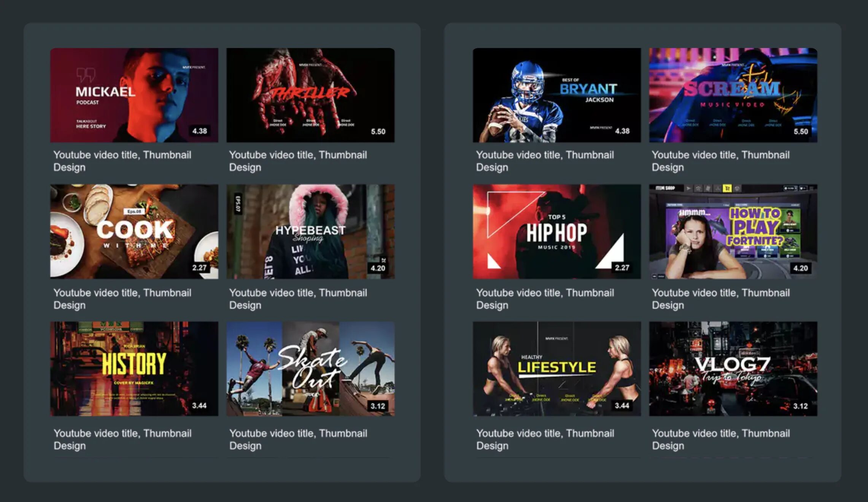Viewport: 868px width, 502px height.
Task: Click the title below Bryant Jackson thumbnail
Action: click(545, 161)
